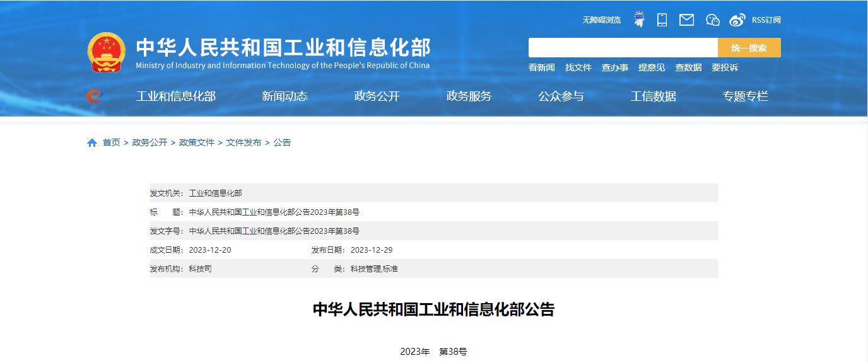Click the 要投诉 shortcut link
Viewport: 868px width, 363px height.
coord(725,67)
